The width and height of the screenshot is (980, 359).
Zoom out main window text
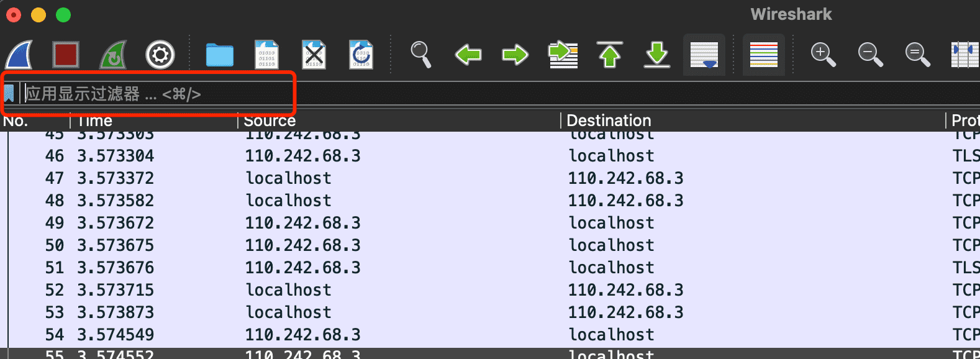871,55
